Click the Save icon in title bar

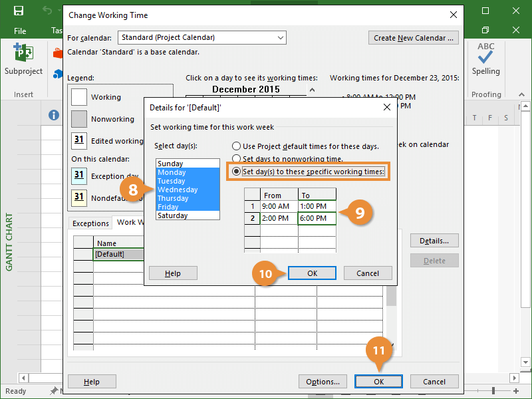click(x=18, y=11)
